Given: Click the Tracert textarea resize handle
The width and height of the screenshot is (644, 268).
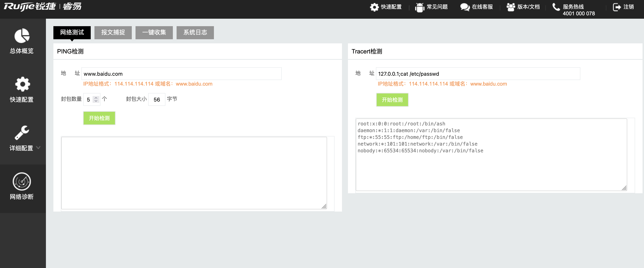Looking at the screenshot, I should click(x=624, y=188).
